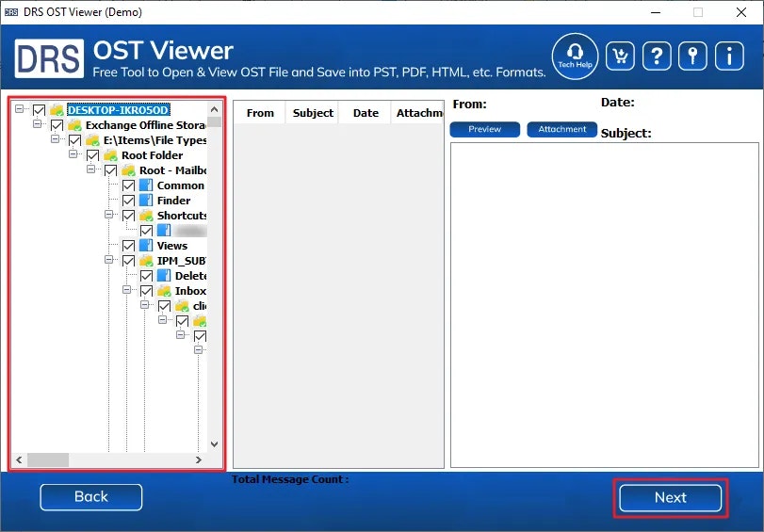The image size is (764, 532).
Task: Collapse the Shortcuts node
Action: (108, 215)
